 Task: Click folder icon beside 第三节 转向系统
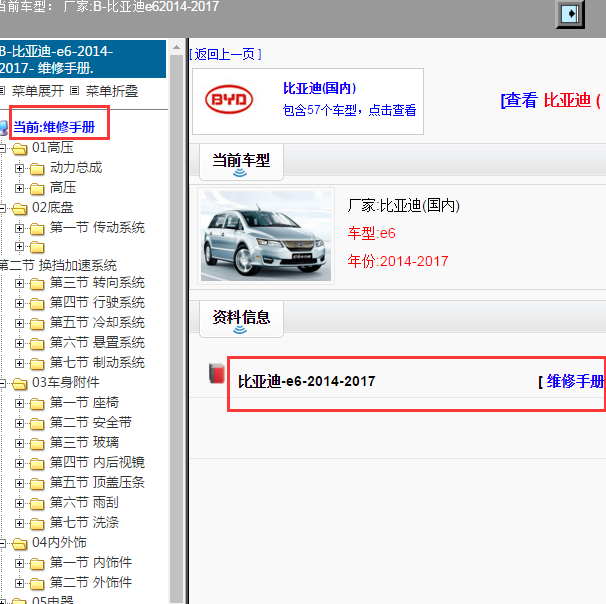click(37, 284)
